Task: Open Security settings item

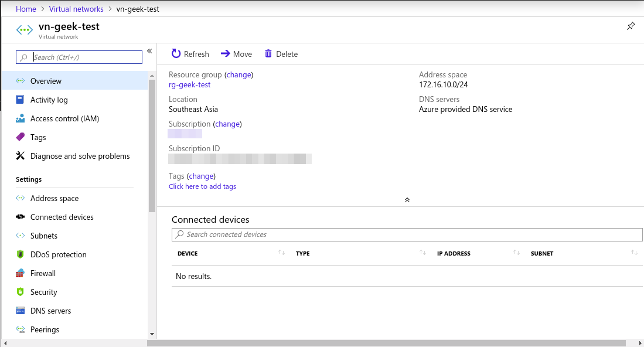Action: click(75, 292)
